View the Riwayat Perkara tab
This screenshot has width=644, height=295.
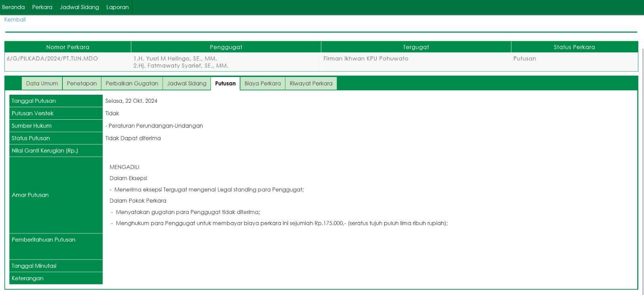311,83
